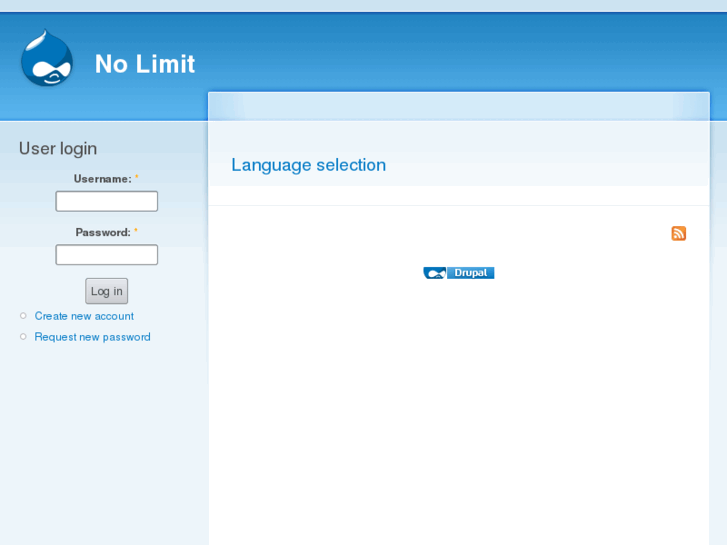The height and width of the screenshot is (545, 727).
Task: Focus the Username input field
Action: coord(107,201)
